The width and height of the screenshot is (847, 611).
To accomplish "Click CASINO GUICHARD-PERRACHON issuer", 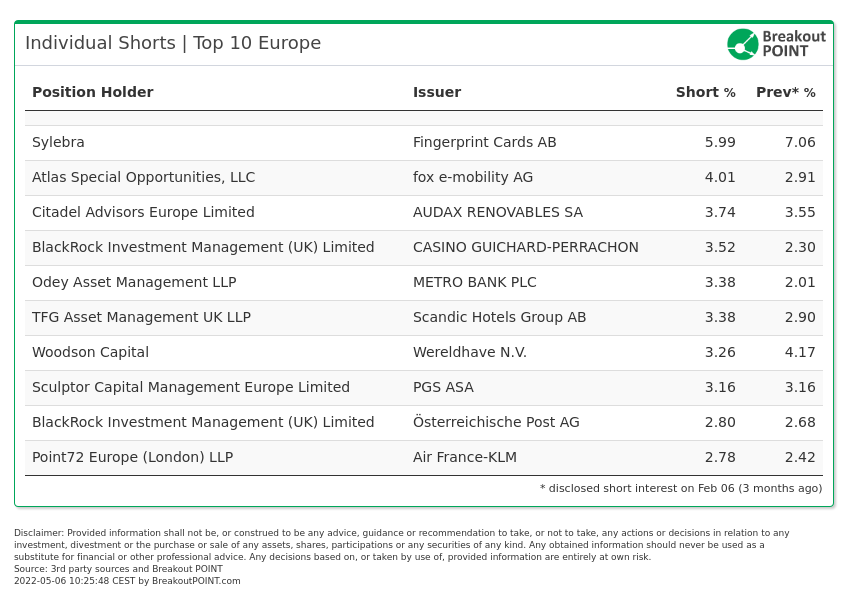I will click(x=526, y=247).
